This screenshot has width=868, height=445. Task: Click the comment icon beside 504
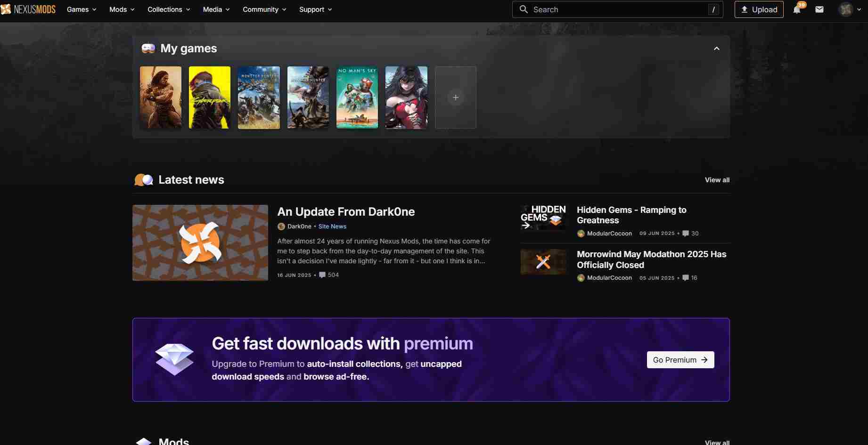[x=322, y=275]
